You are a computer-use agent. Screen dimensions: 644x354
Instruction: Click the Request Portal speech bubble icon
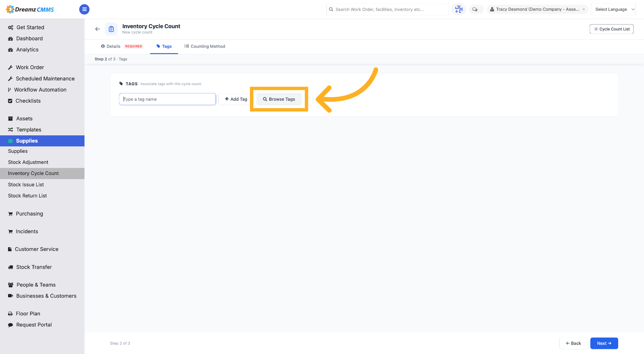(10, 325)
